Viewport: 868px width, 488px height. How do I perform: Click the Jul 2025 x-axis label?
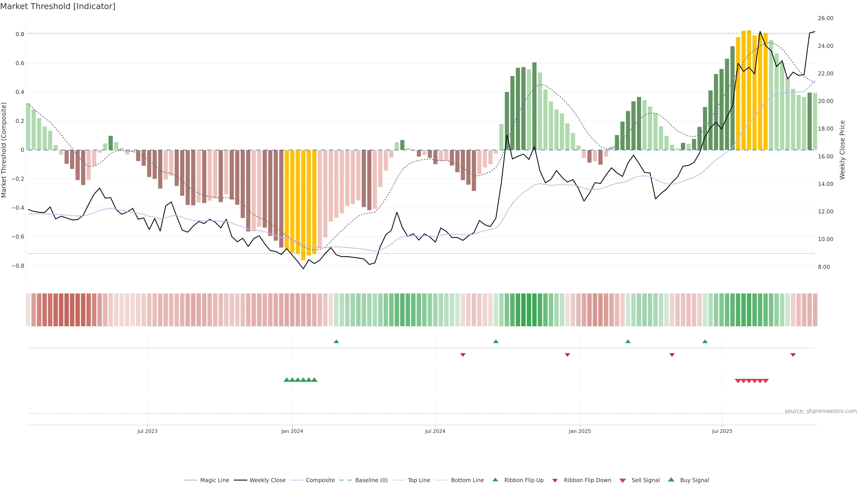[722, 431]
